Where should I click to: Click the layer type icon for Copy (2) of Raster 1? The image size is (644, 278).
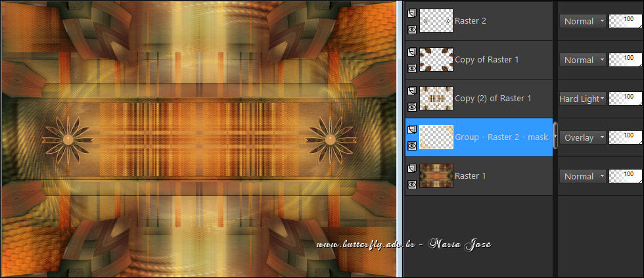(x=412, y=91)
